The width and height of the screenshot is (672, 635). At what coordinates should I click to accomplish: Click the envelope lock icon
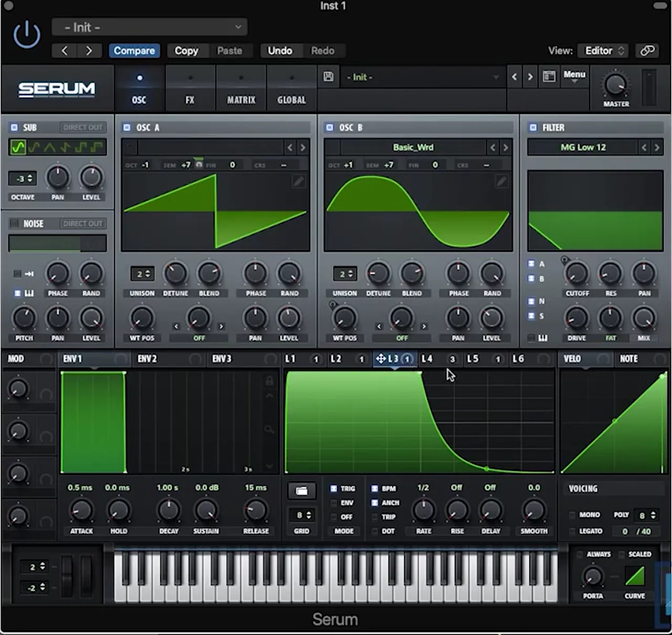[269, 381]
